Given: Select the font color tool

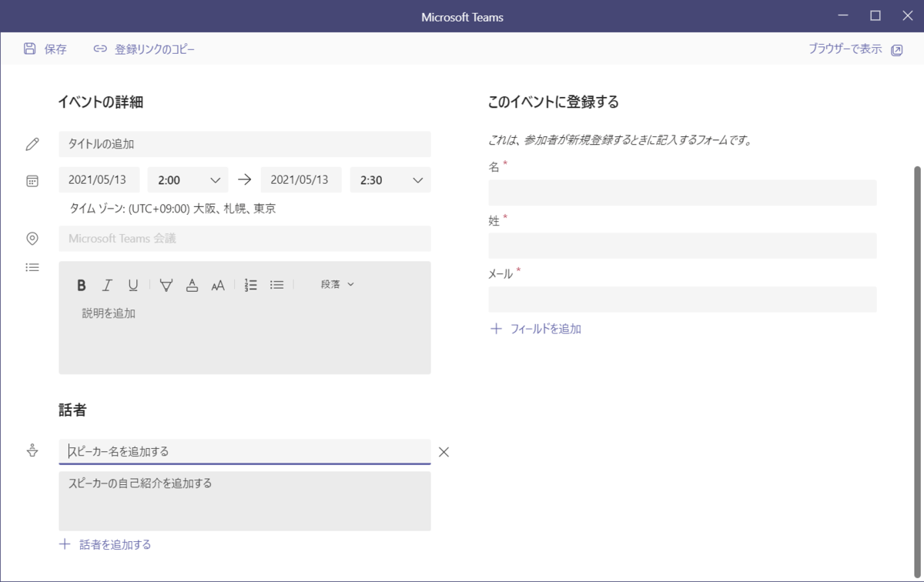Looking at the screenshot, I should point(192,285).
